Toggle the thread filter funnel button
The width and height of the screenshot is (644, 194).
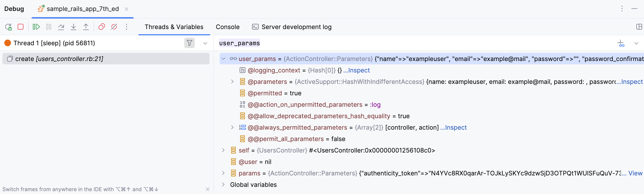(x=189, y=43)
